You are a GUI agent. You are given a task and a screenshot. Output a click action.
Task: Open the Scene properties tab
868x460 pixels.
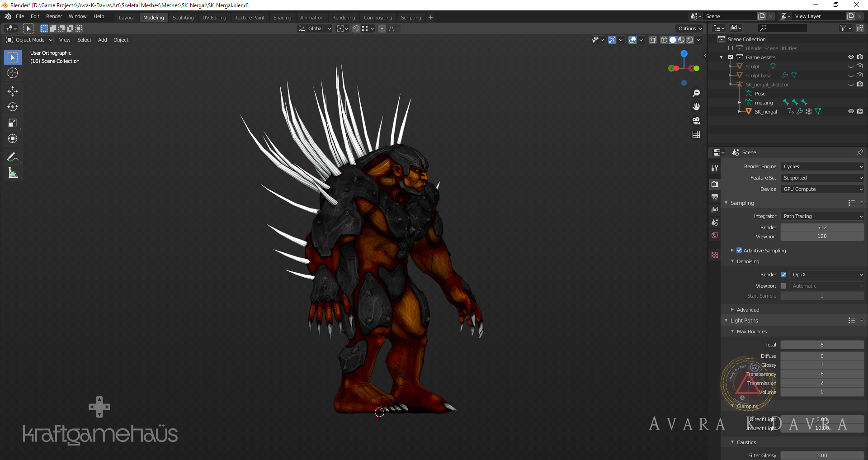pos(715,223)
